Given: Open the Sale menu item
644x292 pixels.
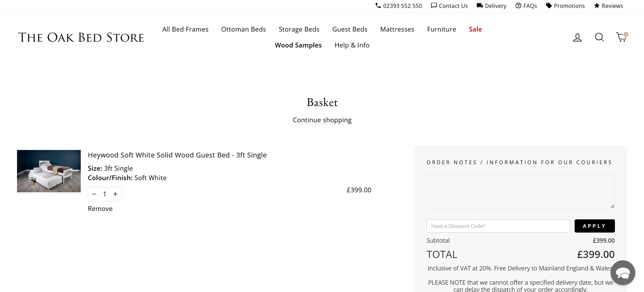Looking at the screenshot, I should (475, 29).
